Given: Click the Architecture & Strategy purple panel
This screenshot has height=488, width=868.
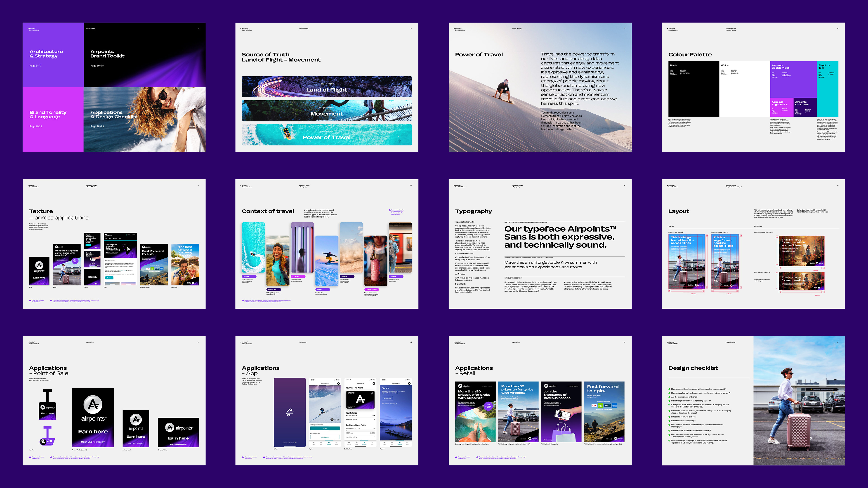Looking at the screenshot, I should pos(53,55).
